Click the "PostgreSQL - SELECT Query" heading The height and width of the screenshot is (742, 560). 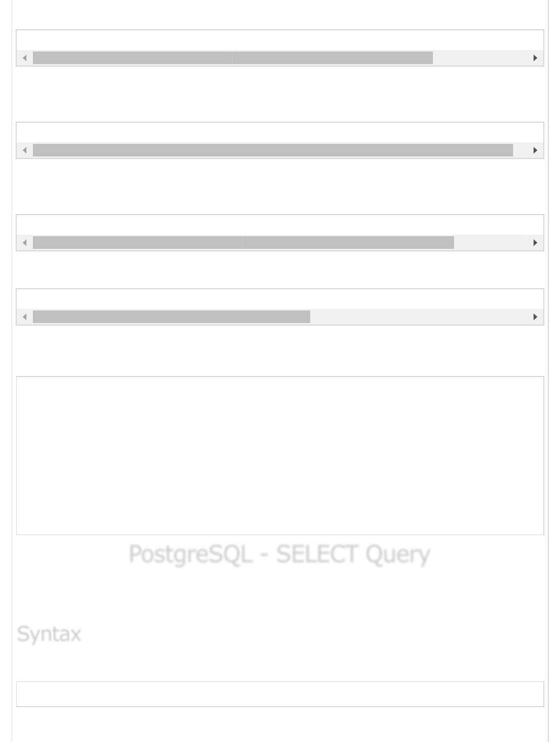click(279, 554)
